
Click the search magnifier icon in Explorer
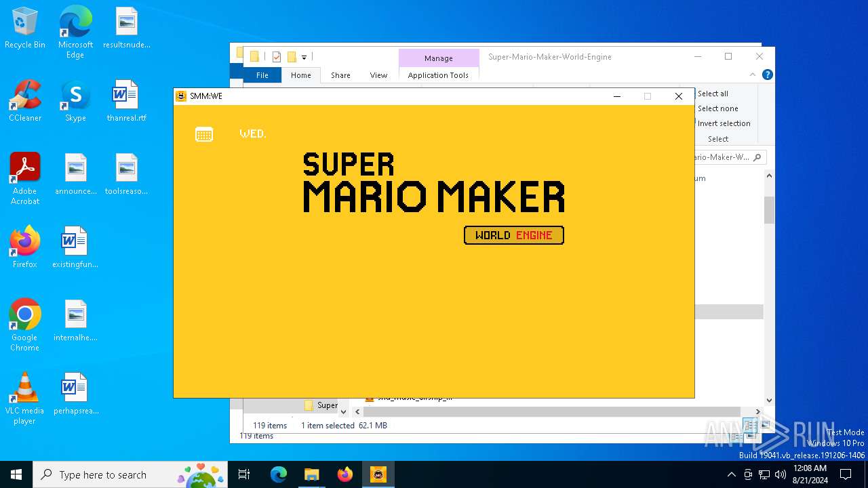point(757,157)
